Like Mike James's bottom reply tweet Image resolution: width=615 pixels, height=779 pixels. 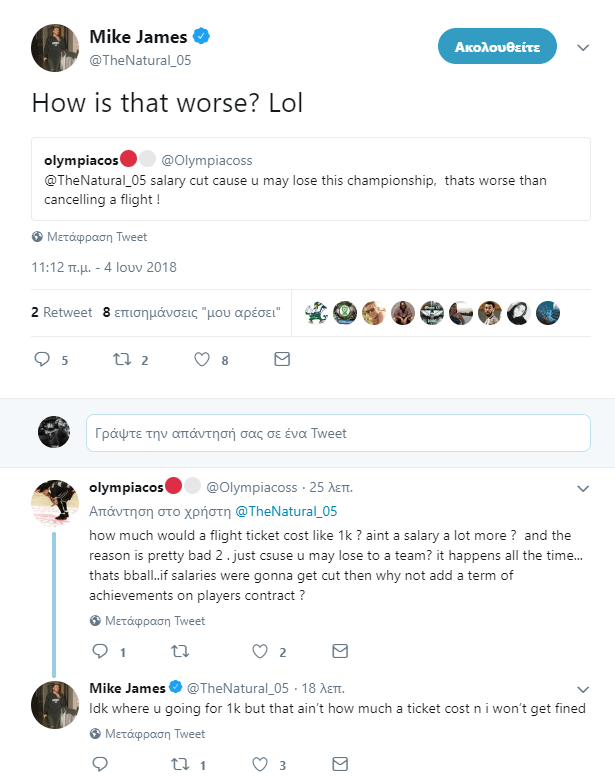260,765
